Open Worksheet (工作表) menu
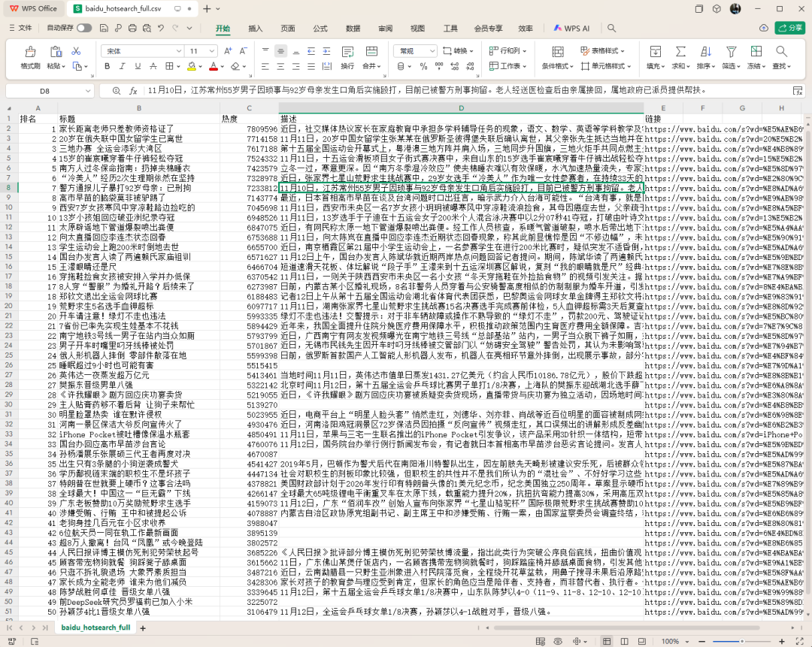 pos(508,66)
